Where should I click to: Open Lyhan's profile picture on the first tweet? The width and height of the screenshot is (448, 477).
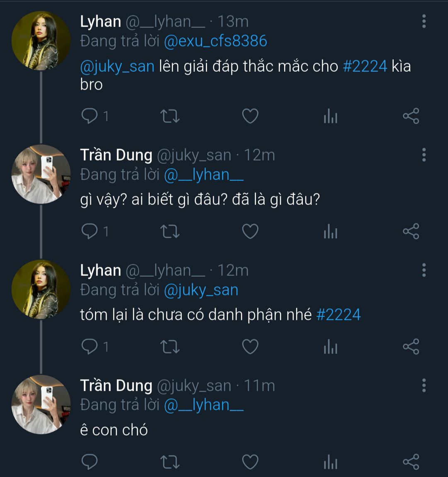[x=41, y=41]
